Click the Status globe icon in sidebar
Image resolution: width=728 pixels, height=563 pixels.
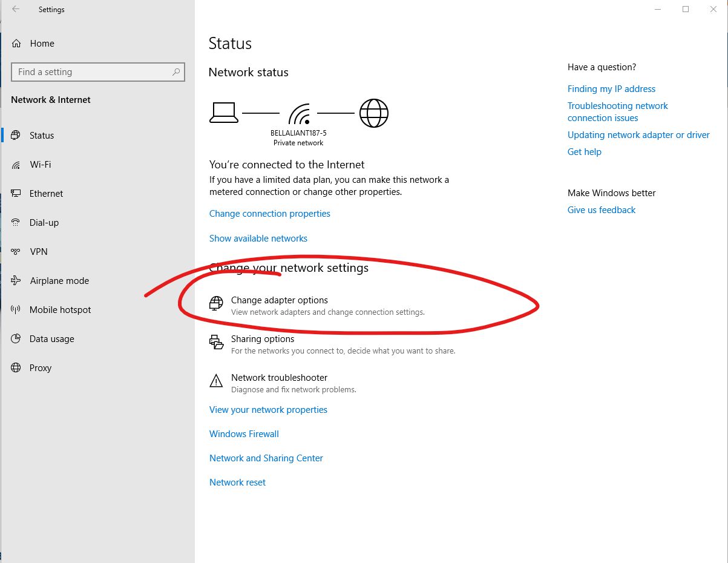(x=16, y=136)
